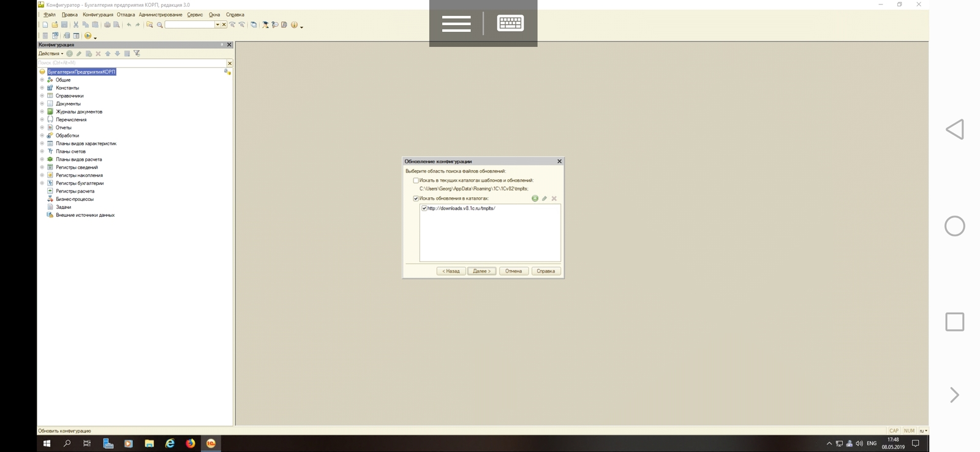Expand the Справочники tree node
The image size is (980, 452).
pos(42,96)
